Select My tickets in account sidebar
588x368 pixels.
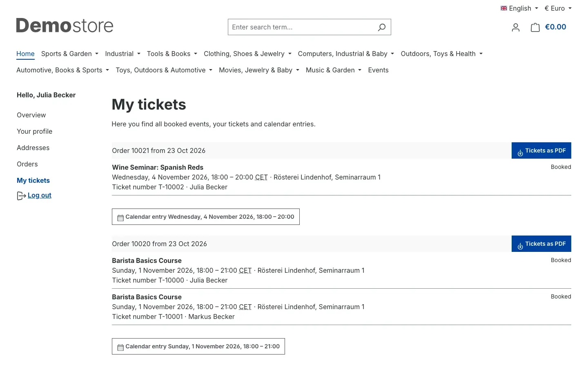point(33,180)
